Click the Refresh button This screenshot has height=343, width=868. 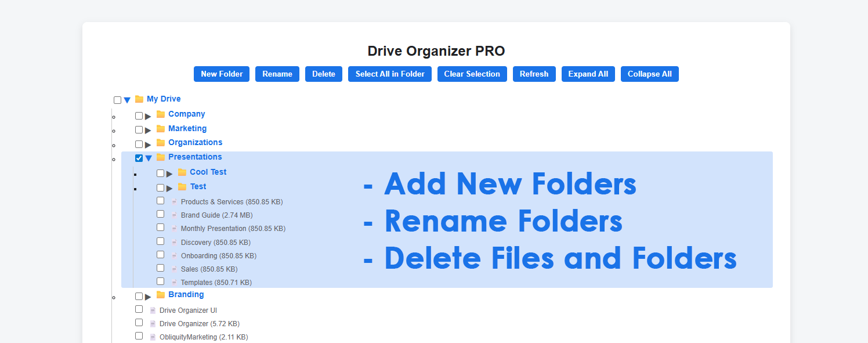click(534, 74)
